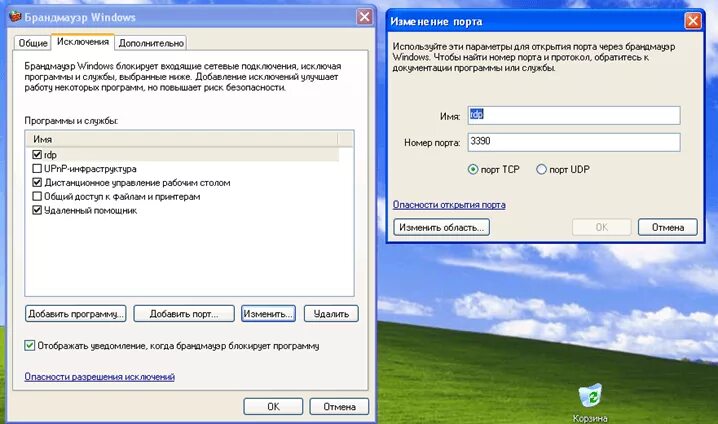The width and height of the screenshot is (718, 424).
Task: Click the Добавить порт... button
Action: tap(184, 314)
